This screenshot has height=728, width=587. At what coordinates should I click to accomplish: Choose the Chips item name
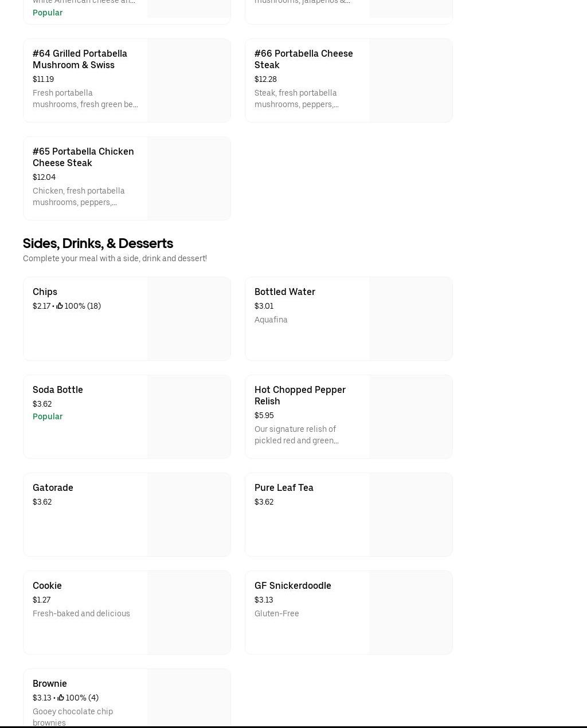click(x=45, y=292)
